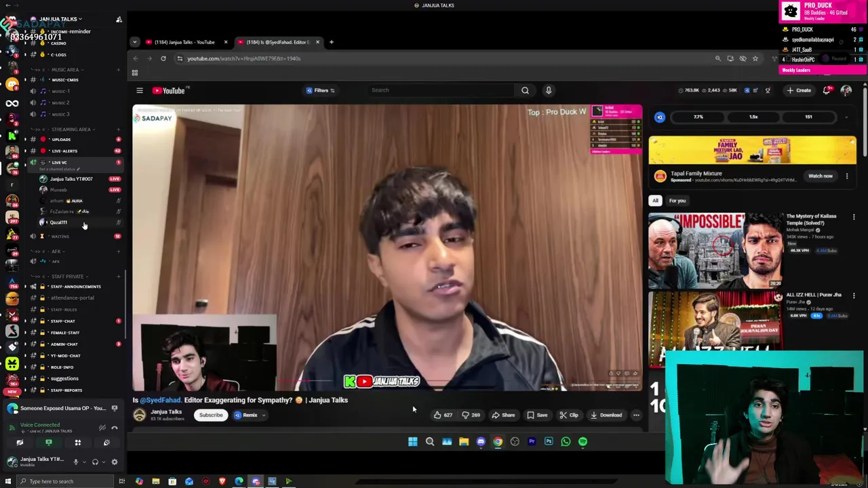This screenshot has width=868, height=488.
Task: Open more actions ellipsis under video
Action: tap(636, 415)
